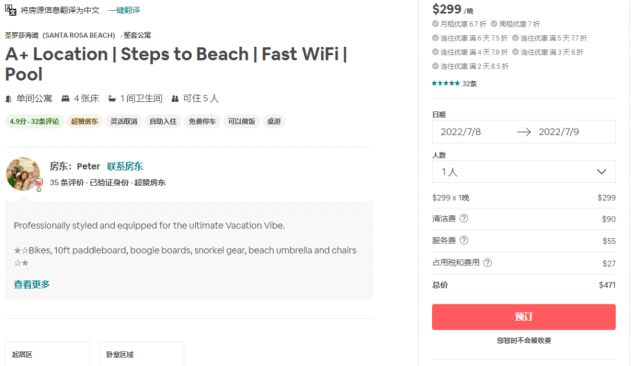Click the 联系房东 contact host link

tap(125, 166)
